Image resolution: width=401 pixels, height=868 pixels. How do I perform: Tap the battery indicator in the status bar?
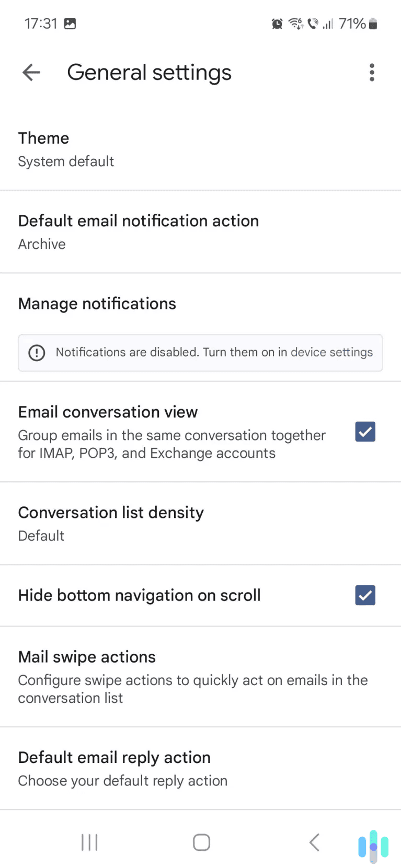[373, 24]
